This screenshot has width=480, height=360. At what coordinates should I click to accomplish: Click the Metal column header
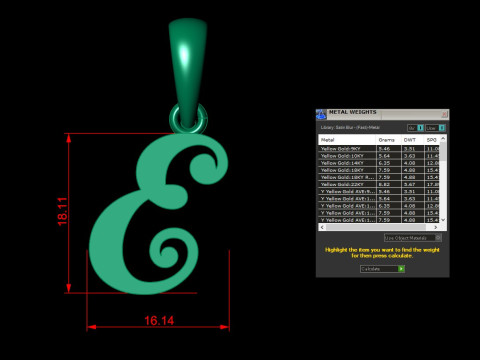coord(347,140)
